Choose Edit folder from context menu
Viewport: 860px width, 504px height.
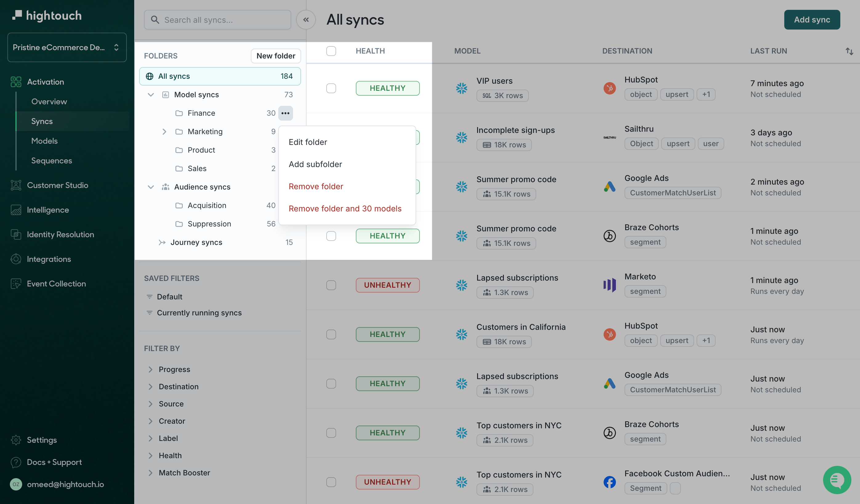click(347, 142)
